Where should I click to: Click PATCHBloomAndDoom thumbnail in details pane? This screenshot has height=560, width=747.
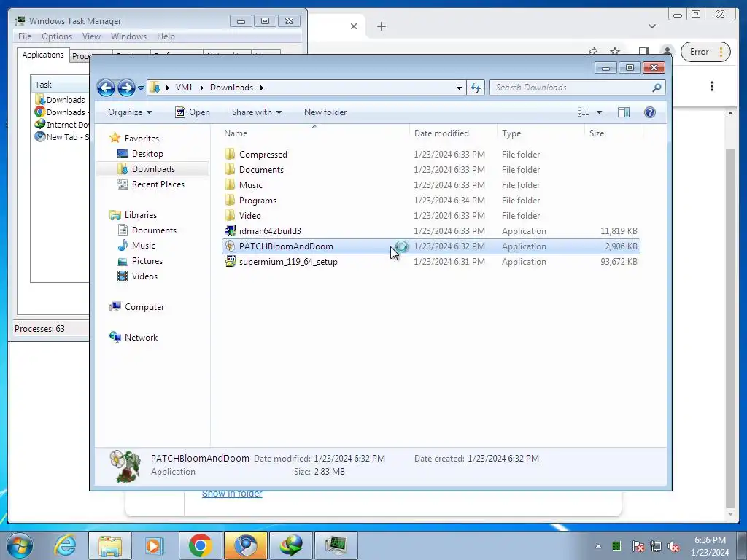(125, 466)
